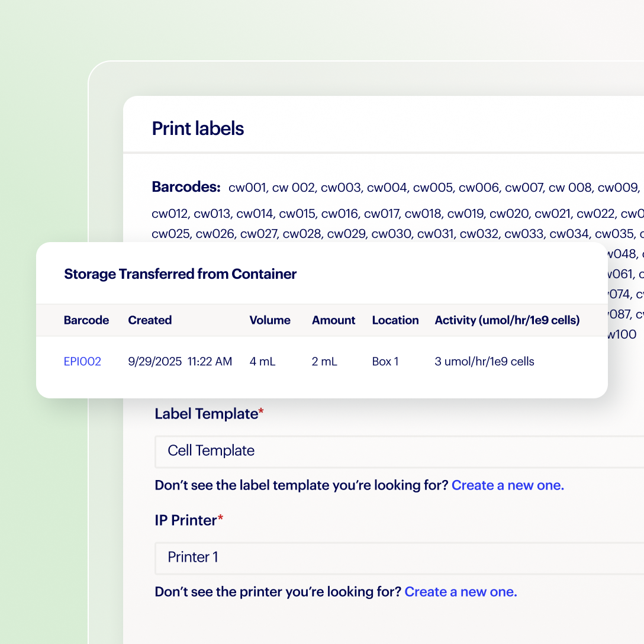Click the 4 mL volume cell
The height and width of the screenshot is (644, 644).
point(262,361)
